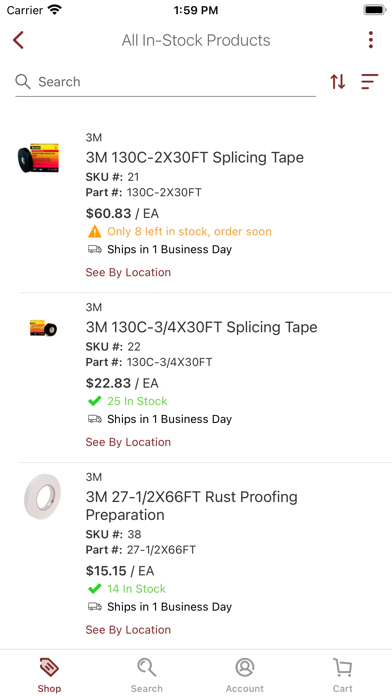Open the Rust Proofing tape roll thumbnail
Screen dimensions: 392x696
pyautogui.click(x=42, y=496)
